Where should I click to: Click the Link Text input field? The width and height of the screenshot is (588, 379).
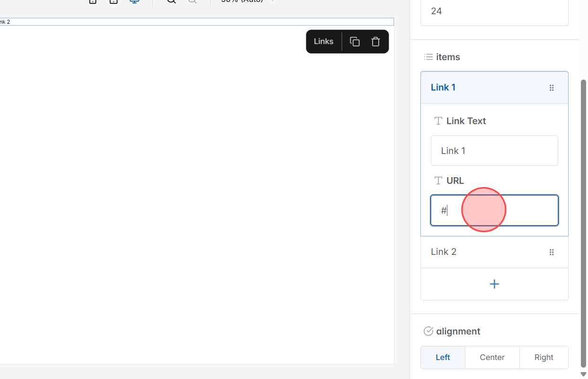(494, 151)
